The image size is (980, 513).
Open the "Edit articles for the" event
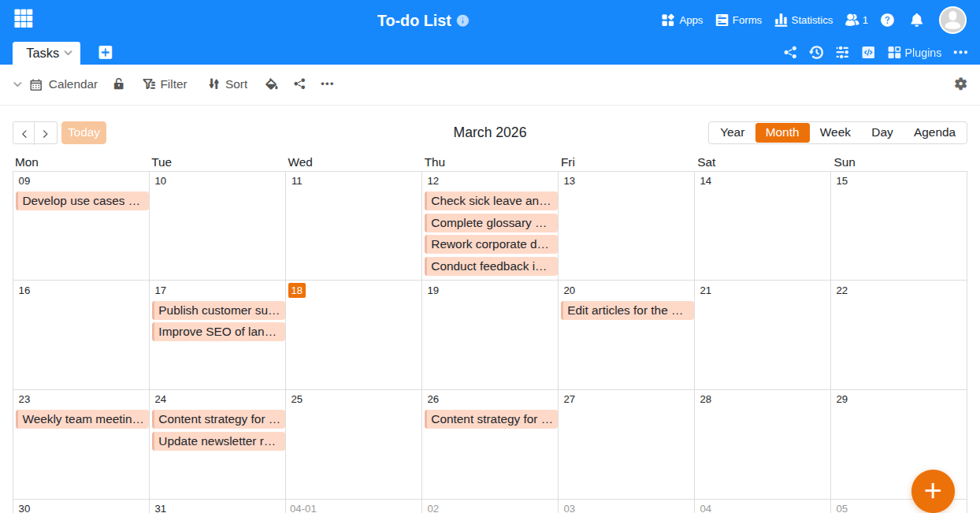click(x=626, y=310)
